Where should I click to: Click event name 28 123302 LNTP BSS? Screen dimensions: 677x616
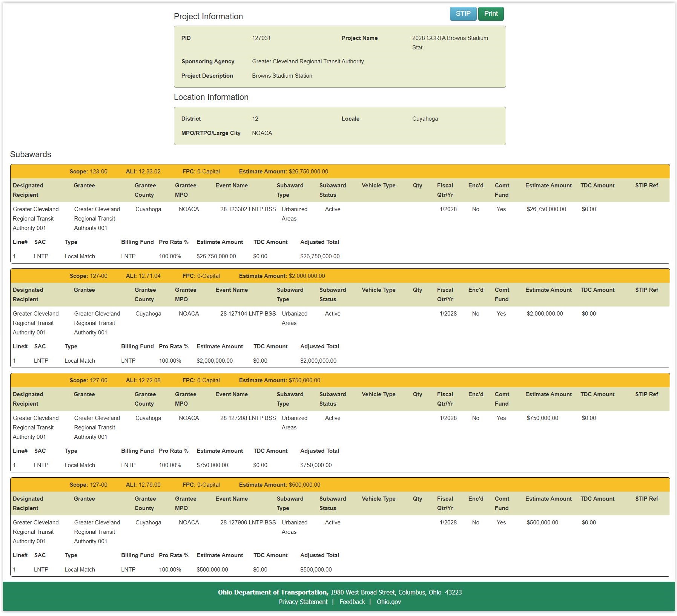point(248,209)
